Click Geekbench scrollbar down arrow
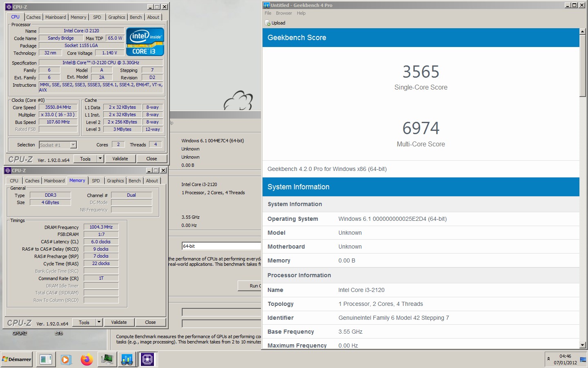This screenshot has width=588, height=368. click(x=583, y=346)
